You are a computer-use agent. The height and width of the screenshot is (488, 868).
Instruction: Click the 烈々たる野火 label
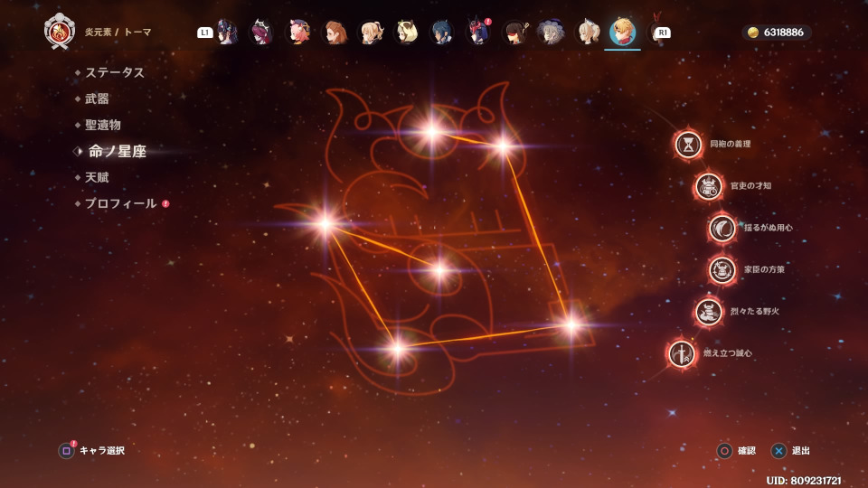point(754,312)
